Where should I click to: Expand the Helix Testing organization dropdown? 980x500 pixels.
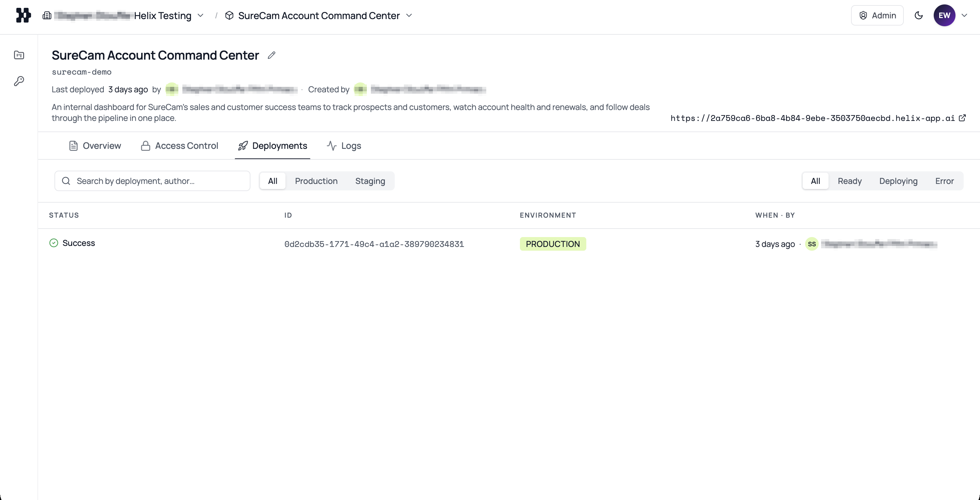click(200, 16)
